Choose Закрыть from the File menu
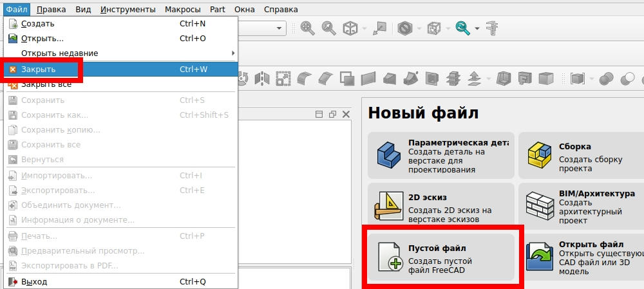The width and height of the screenshot is (644, 289). pos(121,70)
